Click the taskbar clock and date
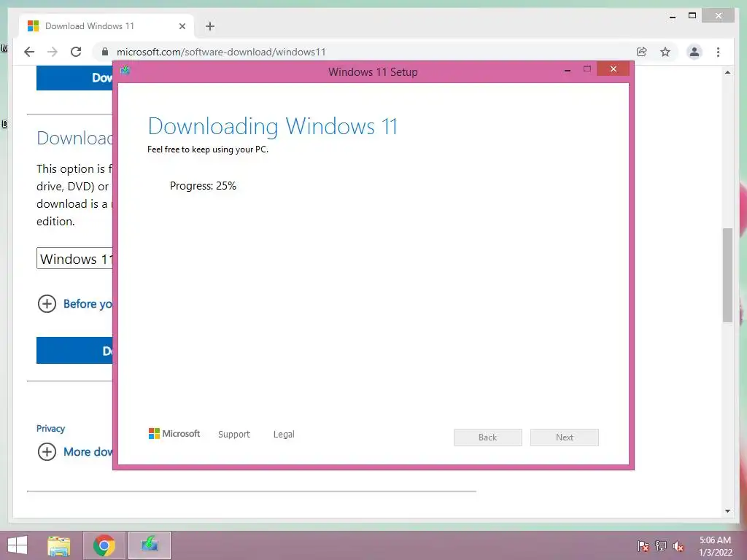 715,545
